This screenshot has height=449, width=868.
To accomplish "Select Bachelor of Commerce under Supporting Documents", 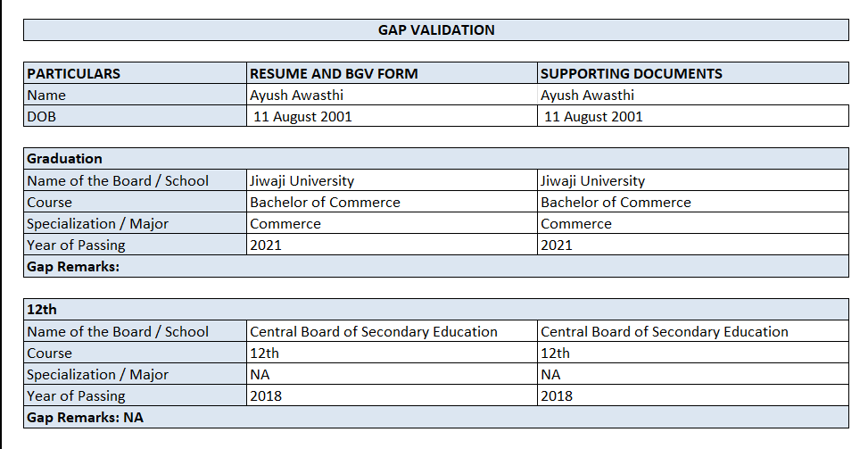I will 616,203.
